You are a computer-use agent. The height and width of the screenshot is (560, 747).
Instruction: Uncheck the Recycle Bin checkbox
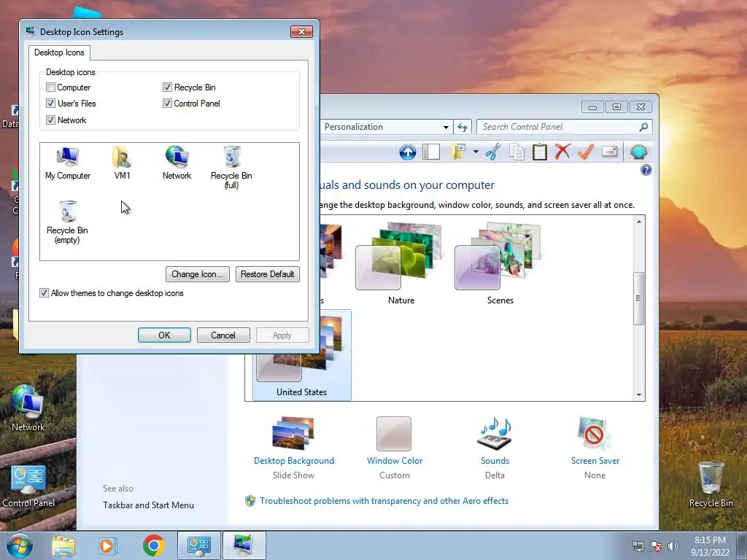[x=167, y=87]
